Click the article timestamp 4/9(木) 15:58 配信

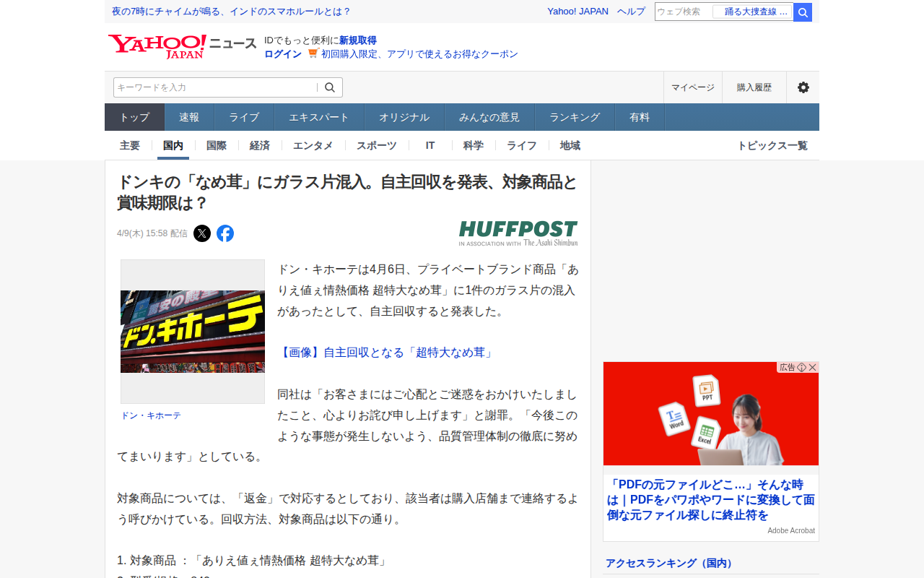click(152, 233)
